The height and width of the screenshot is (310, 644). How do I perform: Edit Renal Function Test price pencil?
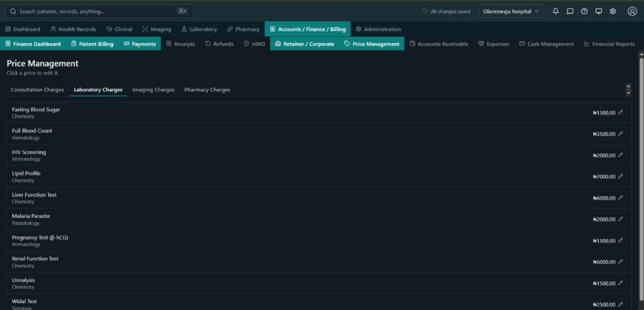tap(620, 262)
